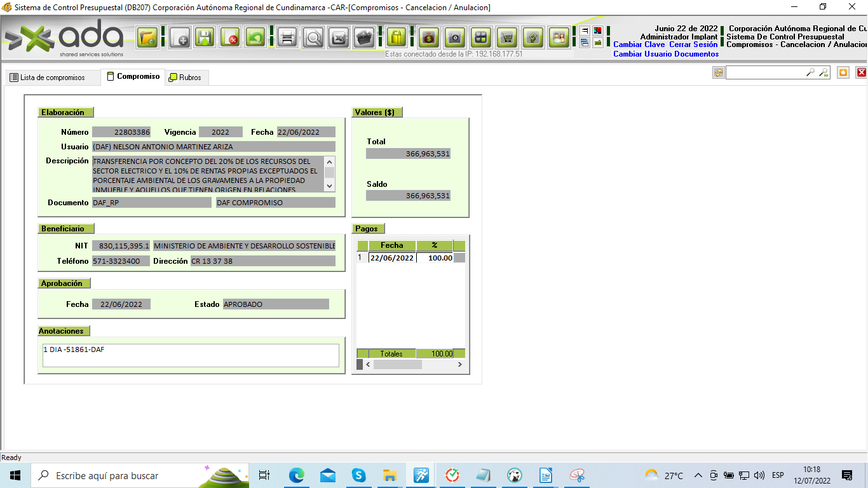
Task: Open Microsoft Edge from the taskbar
Action: 297,475
